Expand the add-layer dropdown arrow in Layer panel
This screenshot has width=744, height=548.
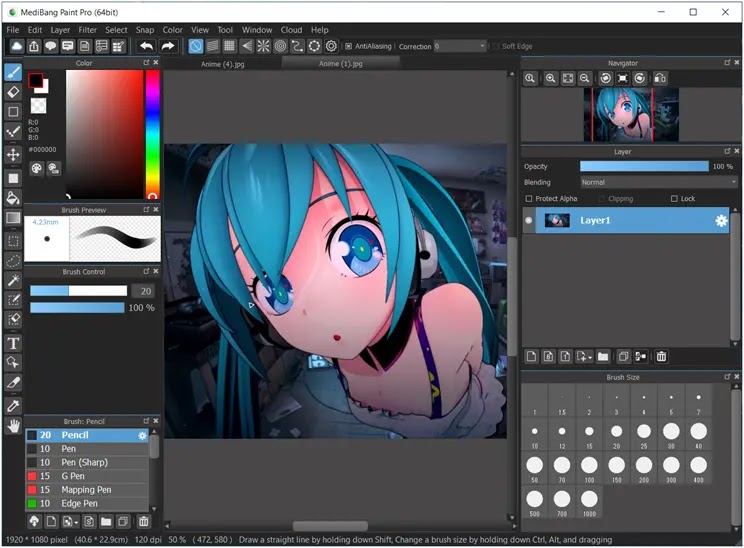[x=590, y=357]
